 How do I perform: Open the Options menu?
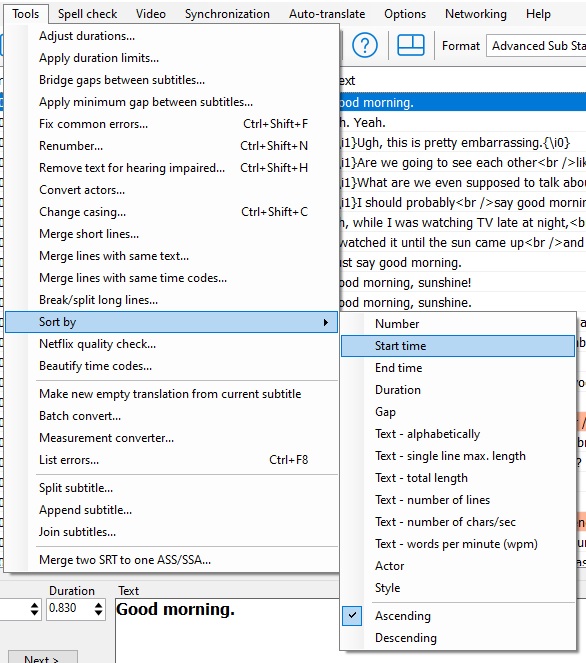(x=405, y=14)
